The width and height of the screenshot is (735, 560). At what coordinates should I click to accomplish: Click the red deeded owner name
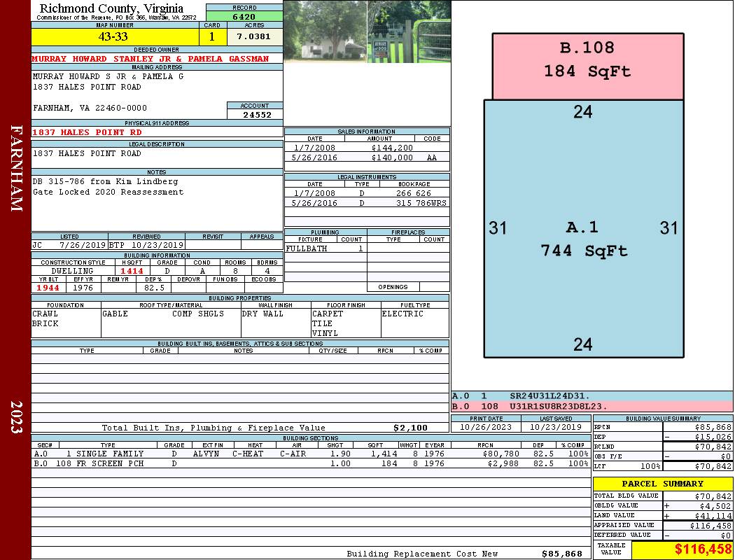[150, 59]
